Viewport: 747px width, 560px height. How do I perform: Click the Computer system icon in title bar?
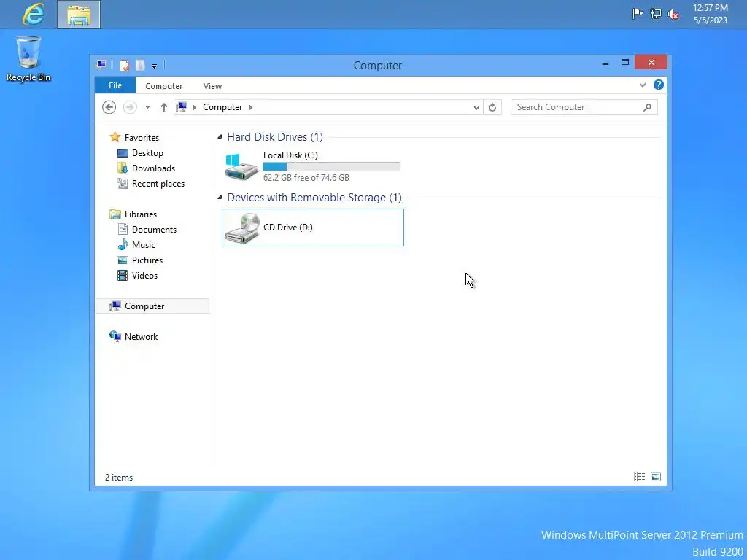[x=101, y=65]
